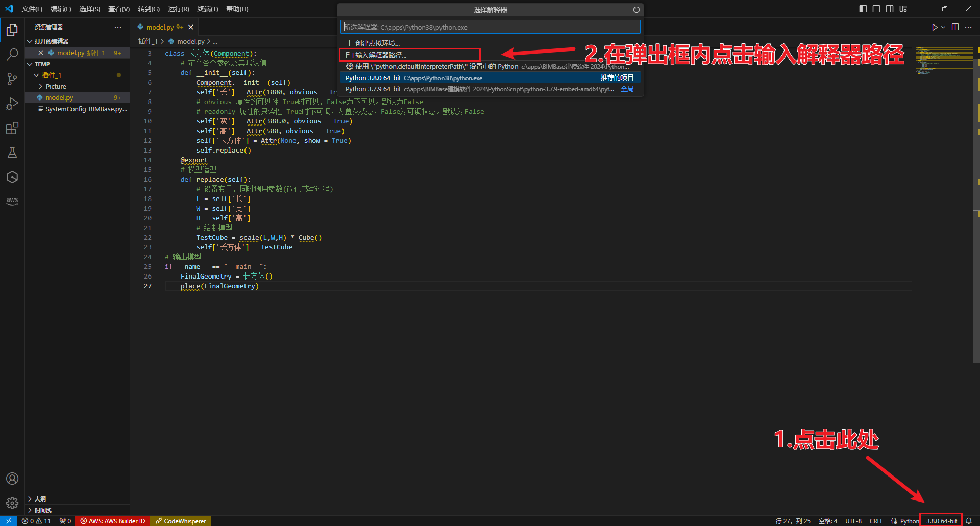The image size is (980, 526).
Task: Click 3.8.0 64-bit interpreter in status bar
Action: [941, 521]
